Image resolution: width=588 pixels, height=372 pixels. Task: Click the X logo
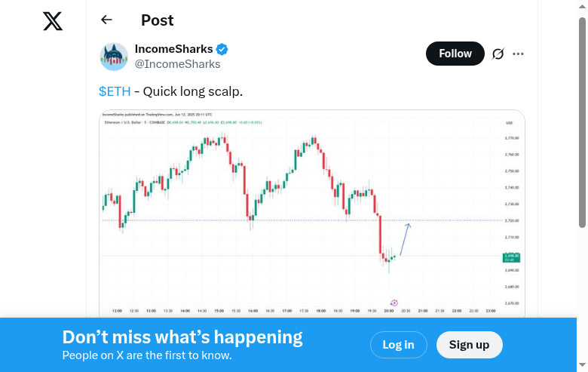point(53,21)
